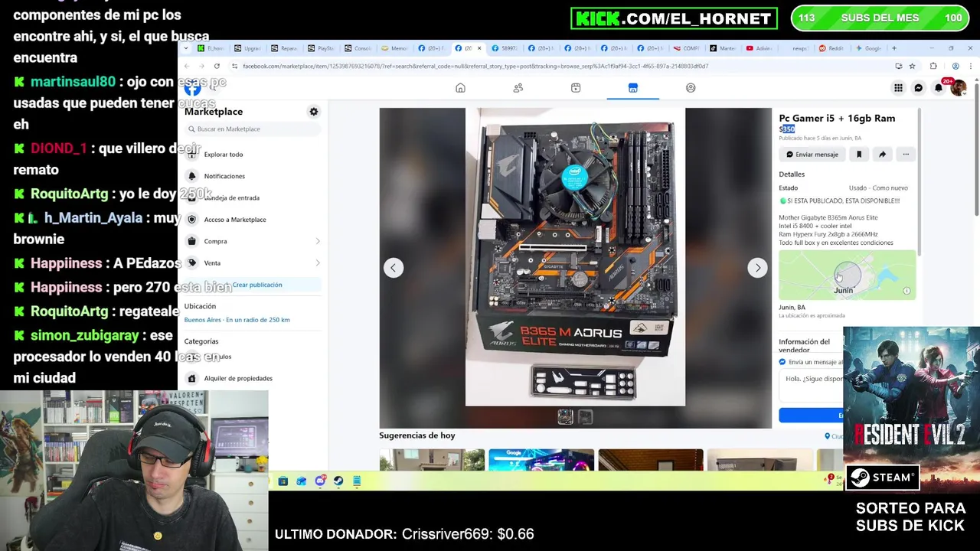The width and height of the screenshot is (980, 551).
Task: Switch to the PlaySta browser tab
Action: 322,48
